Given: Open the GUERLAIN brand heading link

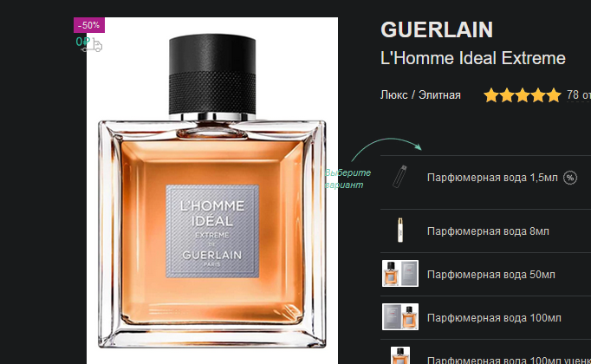Looking at the screenshot, I should coord(437,29).
